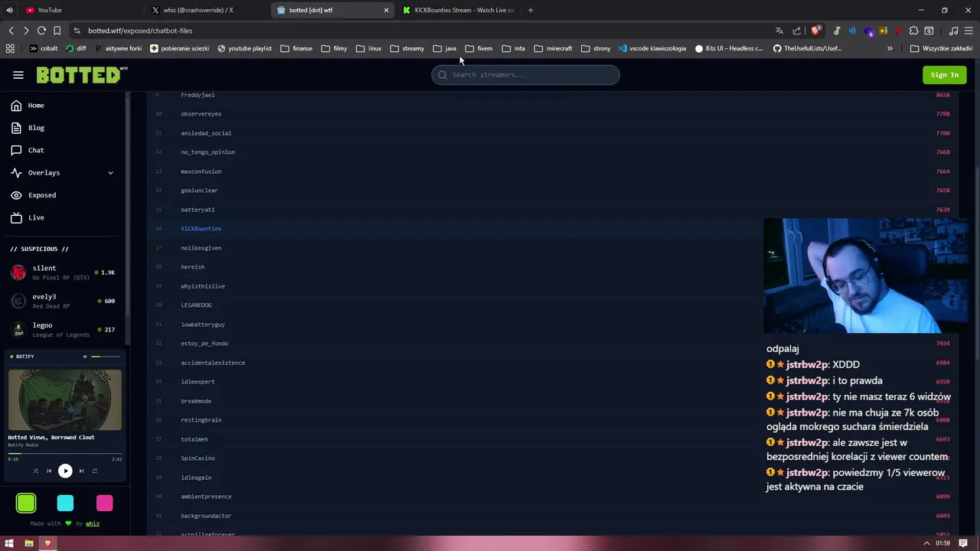Screen dimensions: 980x551
Task: Go to Home in the sidebar
Action: (36, 106)
